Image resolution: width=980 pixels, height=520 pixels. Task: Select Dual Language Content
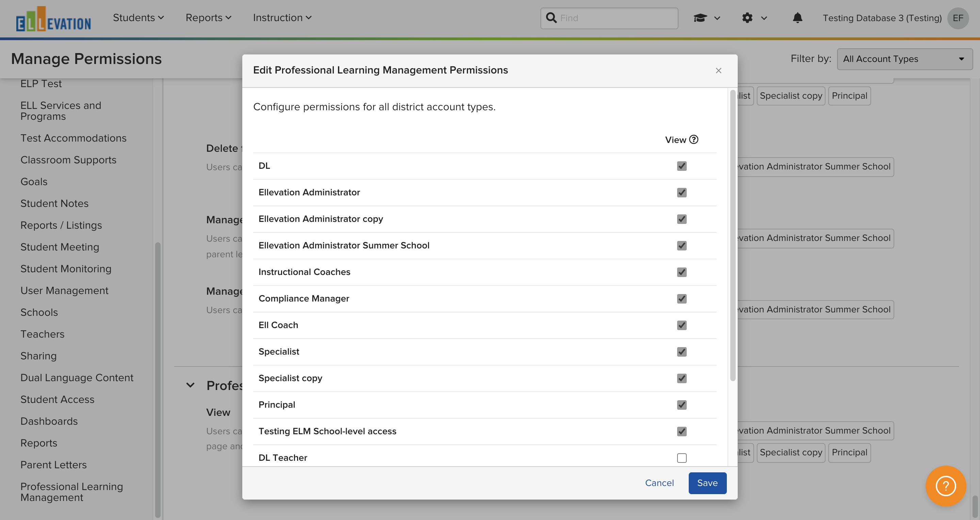tap(77, 378)
